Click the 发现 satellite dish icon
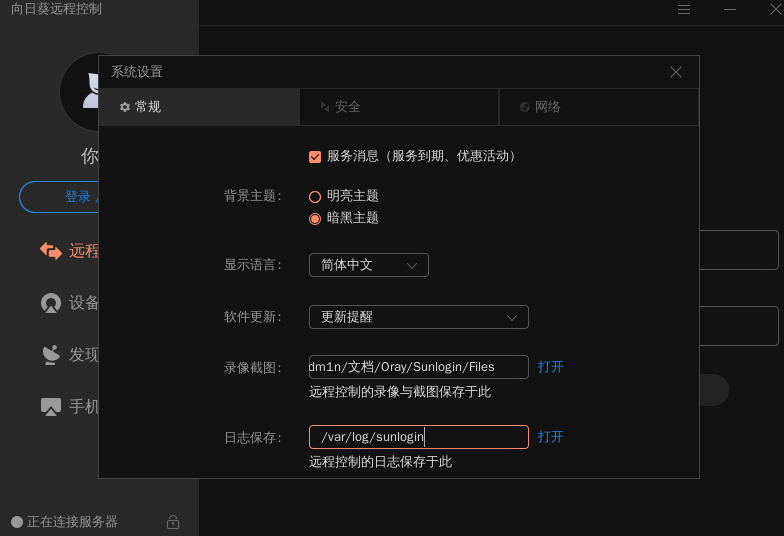Screen dimensions: 784x536 click(x=50, y=355)
